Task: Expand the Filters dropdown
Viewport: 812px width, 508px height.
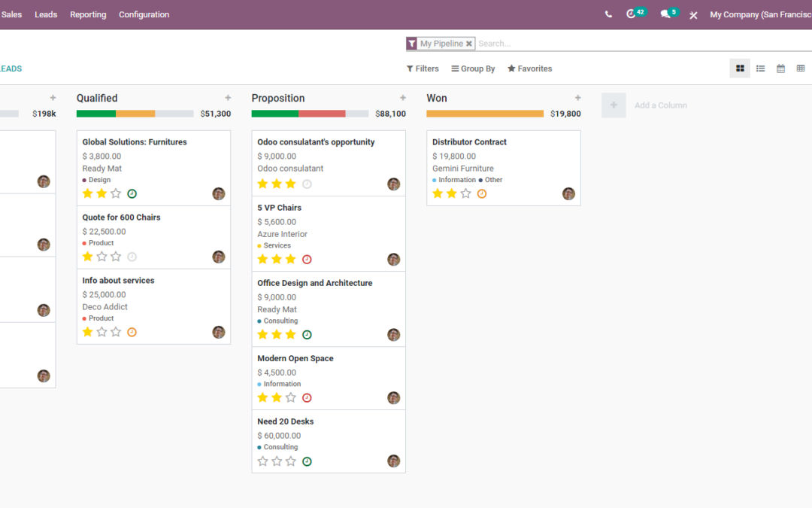Action: (423, 68)
